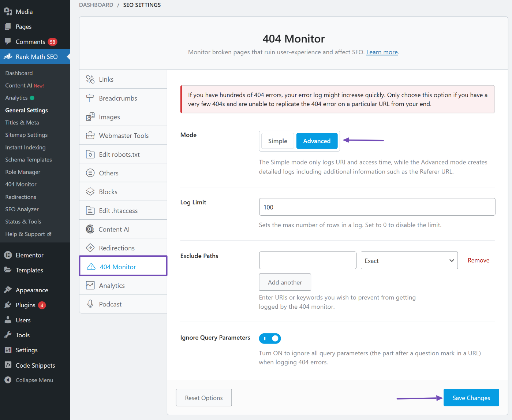Expand the Plugins admin menu
512x420 pixels.
26,305
